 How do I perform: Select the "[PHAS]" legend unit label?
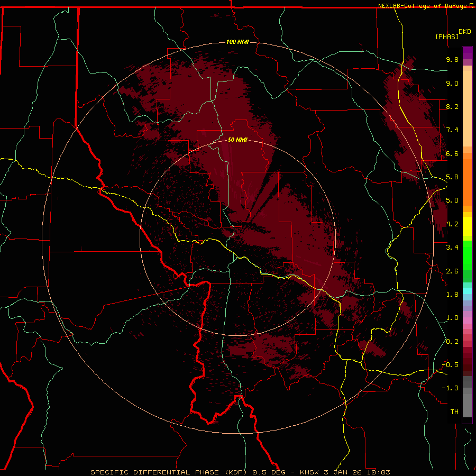coord(447,36)
